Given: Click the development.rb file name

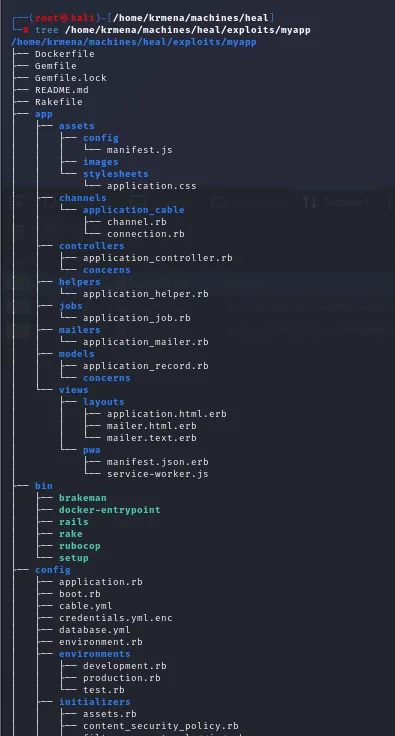Looking at the screenshot, I should [x=125, y=666].
